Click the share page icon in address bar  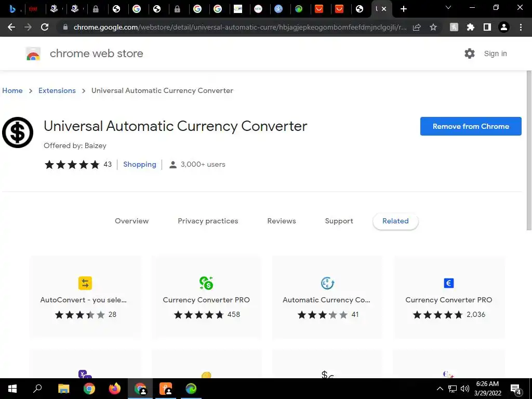pyautogui.click(x=417, y=27)
